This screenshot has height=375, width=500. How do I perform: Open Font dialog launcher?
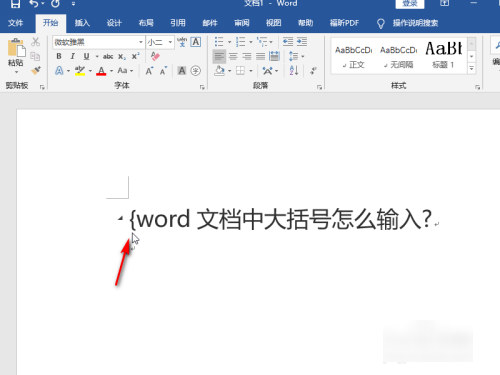click(202, 87)
